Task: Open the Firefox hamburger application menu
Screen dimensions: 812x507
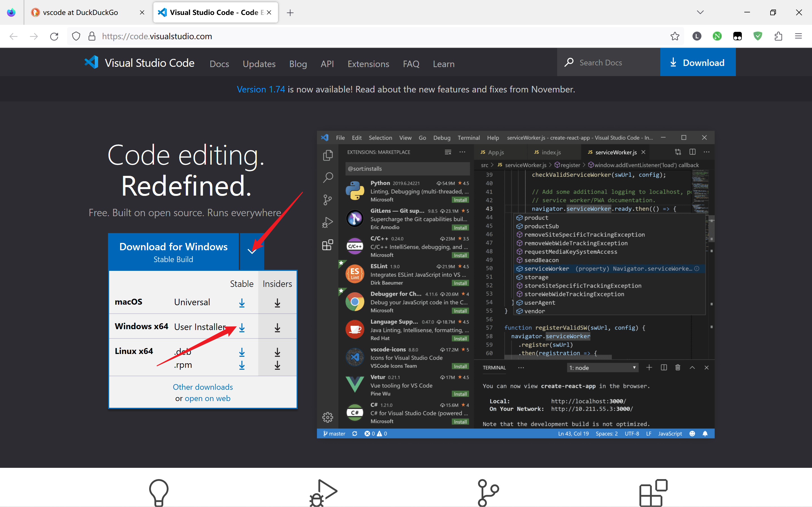Action: tap(798, 36)
